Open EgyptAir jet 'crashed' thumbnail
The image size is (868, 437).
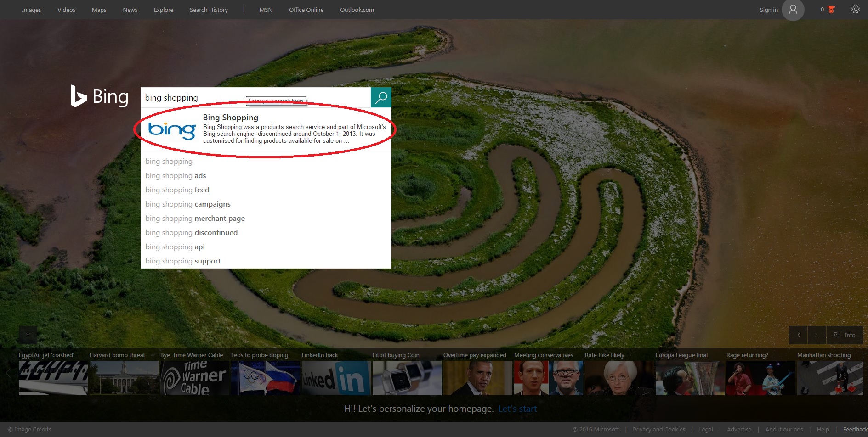(x=53, y=378)
